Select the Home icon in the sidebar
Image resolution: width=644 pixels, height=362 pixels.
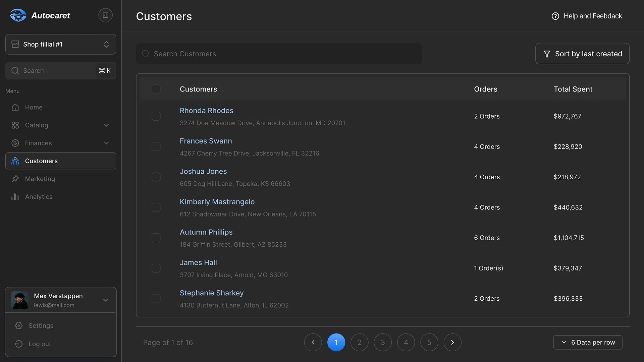click(x=15, y=107)
